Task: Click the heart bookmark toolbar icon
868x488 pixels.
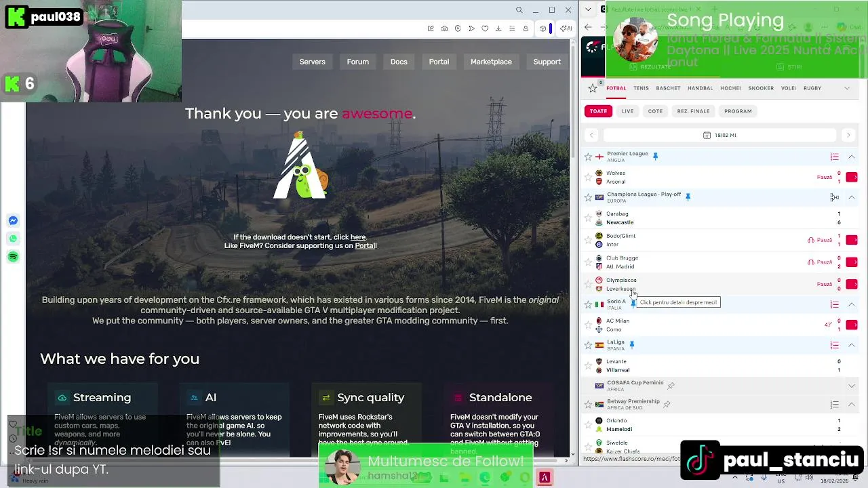Action: [x=485, y=28]
